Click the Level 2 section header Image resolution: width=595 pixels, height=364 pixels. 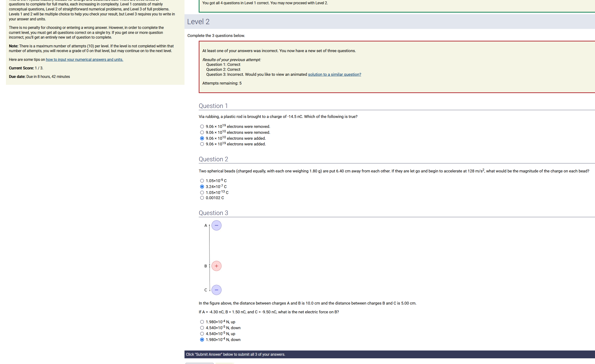click(x=198, y=22)
